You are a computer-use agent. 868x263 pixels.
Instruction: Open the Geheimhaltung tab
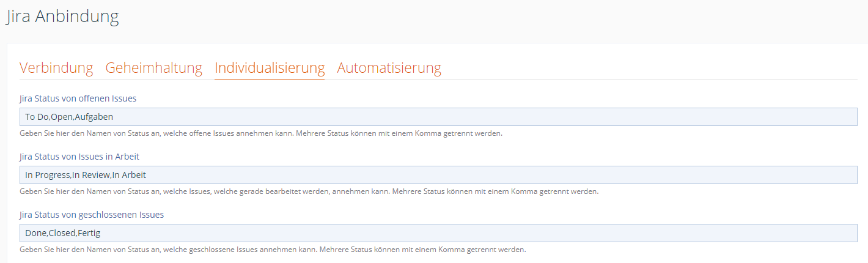click(153, 68)
